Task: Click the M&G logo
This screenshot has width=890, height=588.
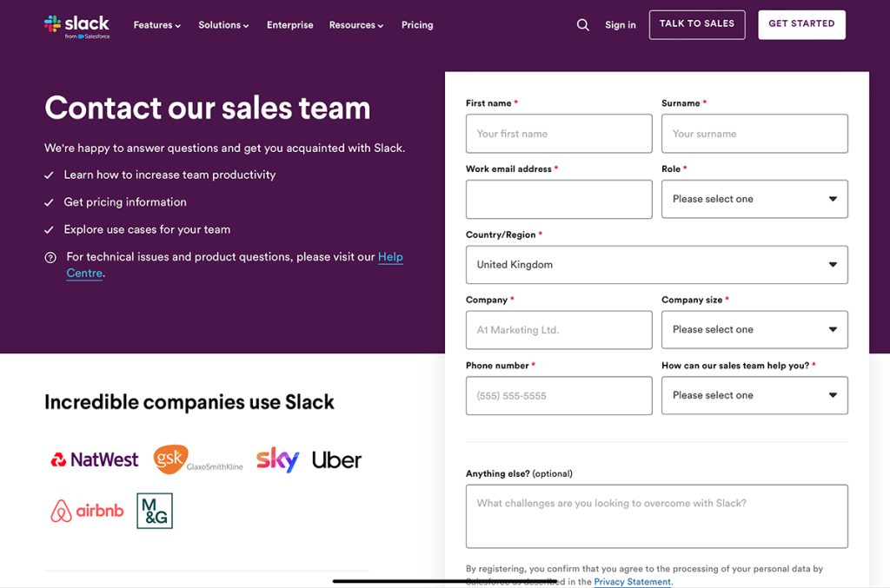Action: coord(154,511)
